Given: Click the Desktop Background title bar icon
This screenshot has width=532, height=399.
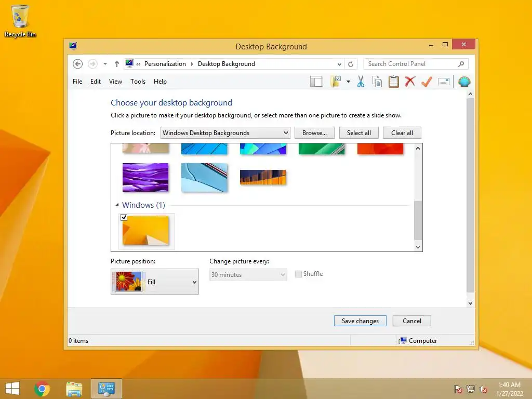Looking at the screenshot, I should tap(73, 46).
